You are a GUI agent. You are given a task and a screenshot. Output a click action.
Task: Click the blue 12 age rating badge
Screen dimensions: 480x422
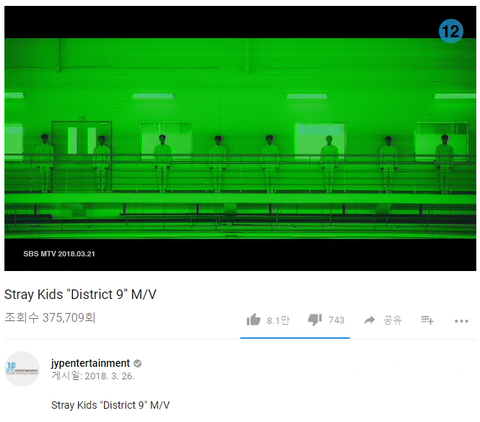[451, 31]
